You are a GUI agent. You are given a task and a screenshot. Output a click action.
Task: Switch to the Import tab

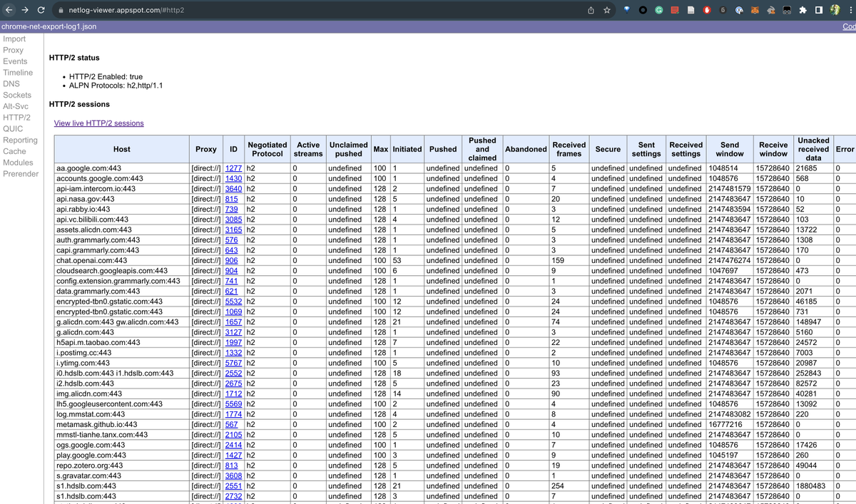click(x=14, y=39)
